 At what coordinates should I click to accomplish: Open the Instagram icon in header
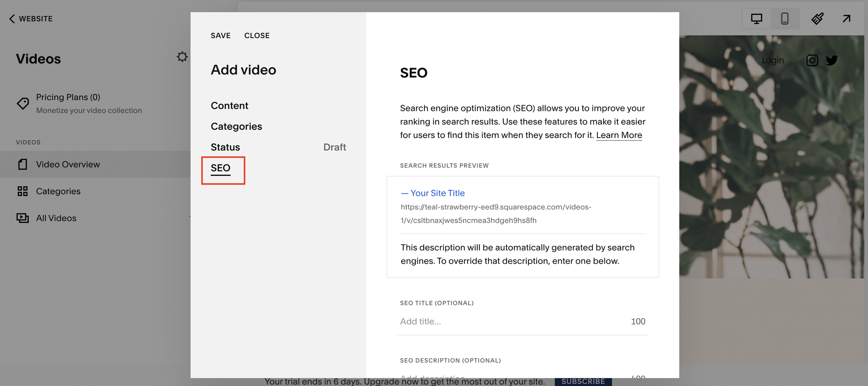click(812, 60)
